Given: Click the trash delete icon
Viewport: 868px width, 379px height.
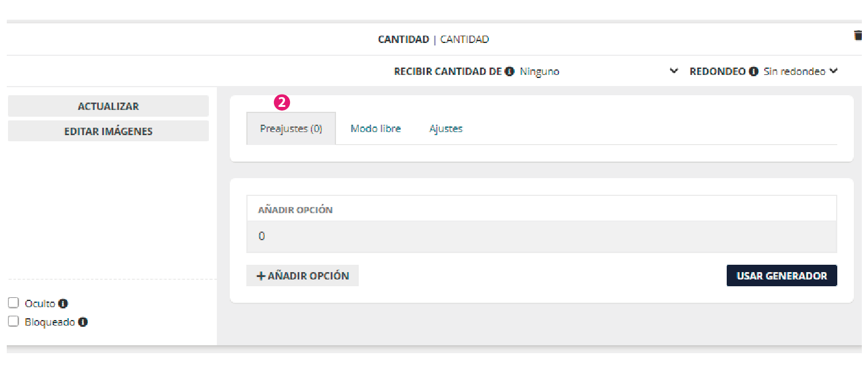Looking at the screenshot, I should tap(858, 36).
